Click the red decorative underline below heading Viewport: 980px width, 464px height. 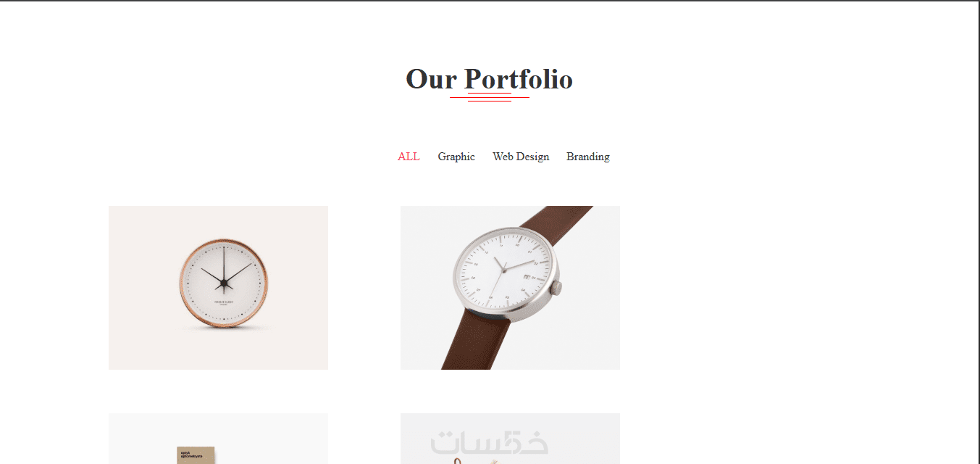pyautogui.click(x=490, y=97)
